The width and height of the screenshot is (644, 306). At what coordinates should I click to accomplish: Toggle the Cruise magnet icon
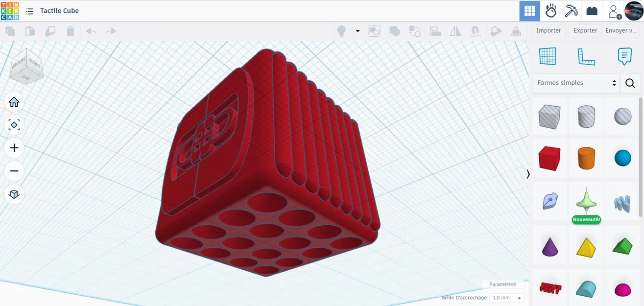coord(475,31)
